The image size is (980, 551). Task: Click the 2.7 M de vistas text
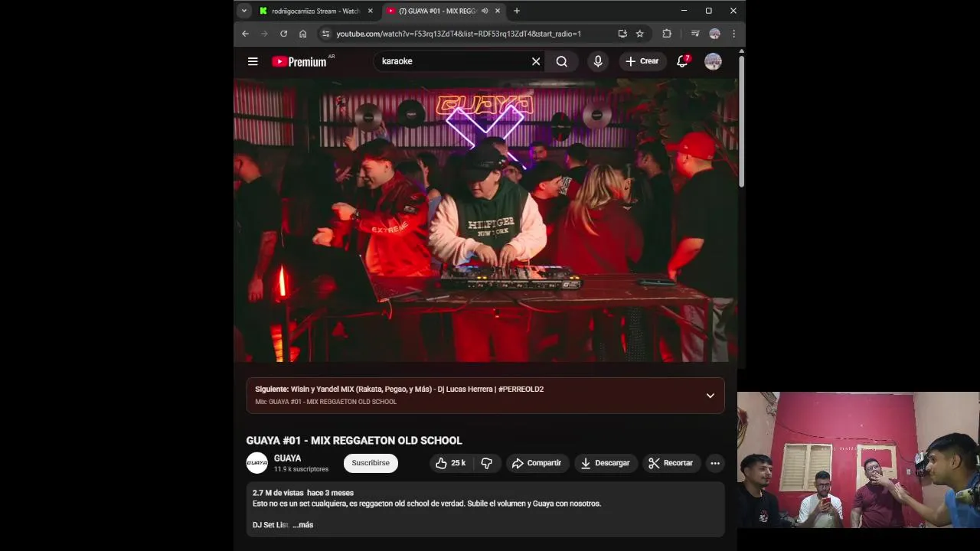coord(278,493)
